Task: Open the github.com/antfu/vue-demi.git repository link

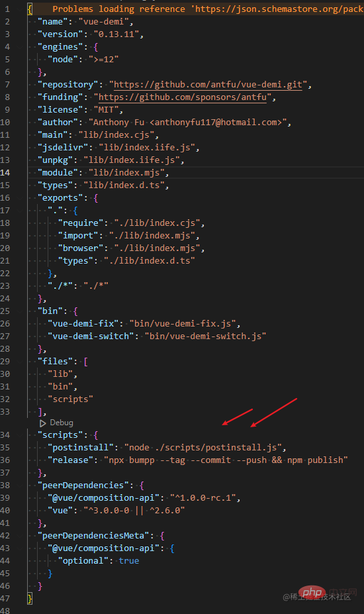Action: pos(208,85)
